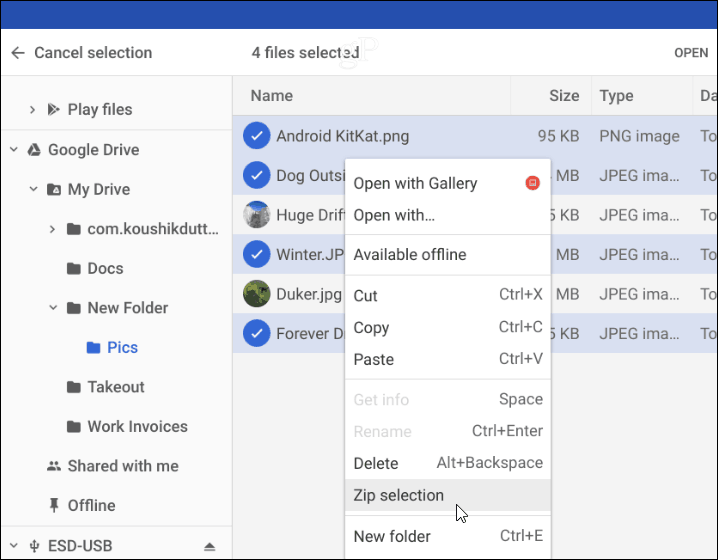Image resolution: width=718 pixels, height=560 pixels.
Task: Choose Cut from context menu
Action: [447, 295]
